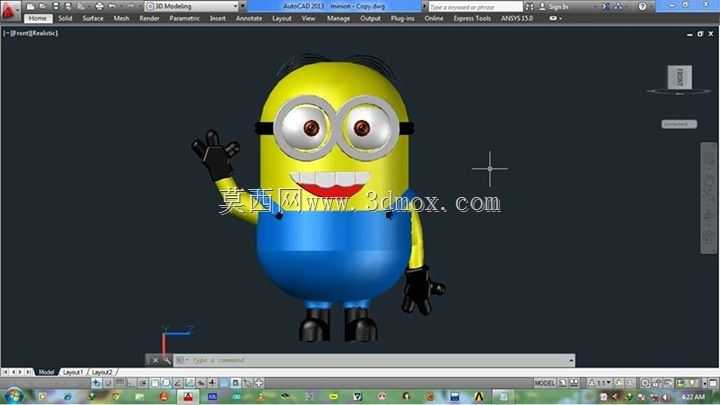
Task: Open Autodesk Exchange Apps icon in title bar
Action: [x=606, y=6]
